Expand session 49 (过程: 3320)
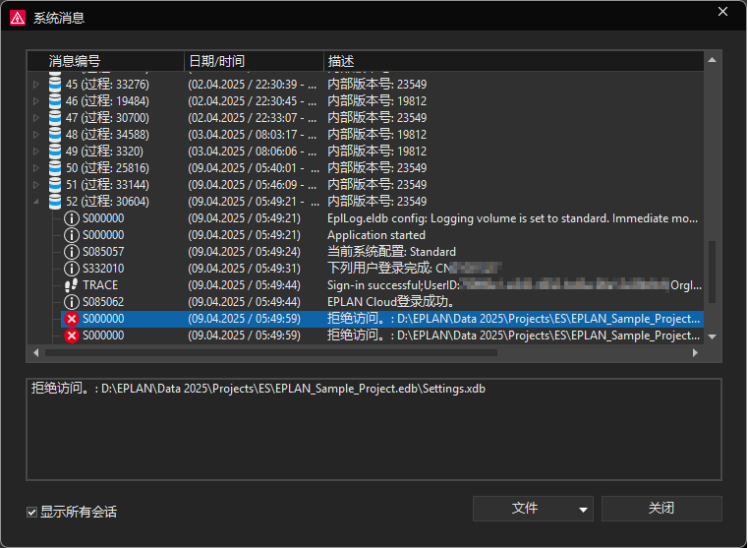 tap(36, 151)
